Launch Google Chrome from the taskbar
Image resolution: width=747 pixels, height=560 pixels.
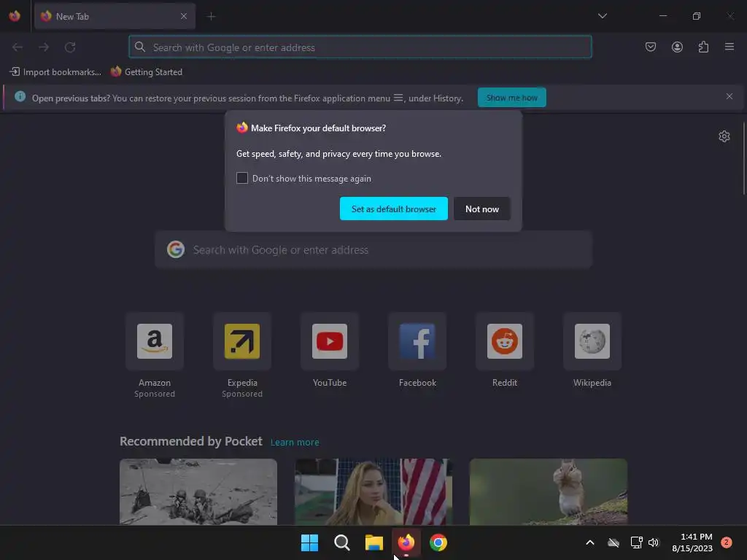(438, 542)
